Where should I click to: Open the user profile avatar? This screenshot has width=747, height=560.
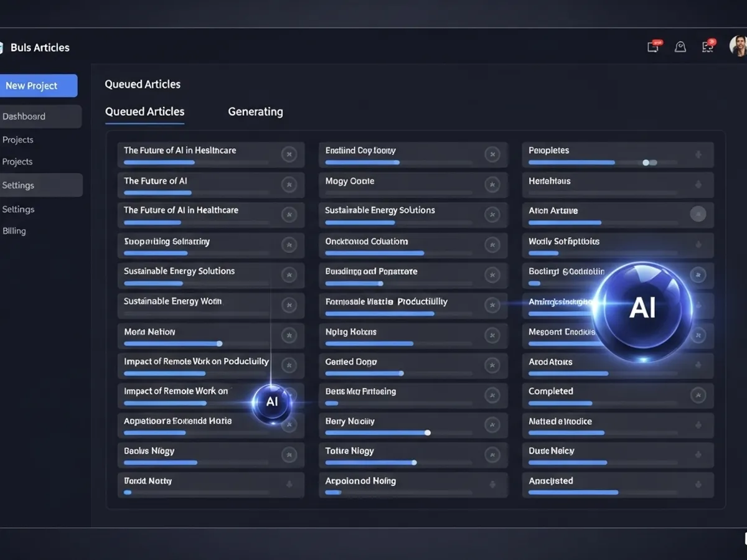tap(737, 46)
